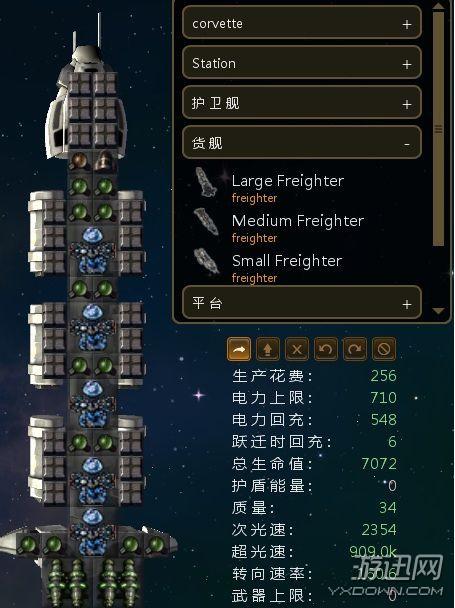455x608 pixels.
Task: Choose Medium Freighter label text
Action: coord(298,221)
